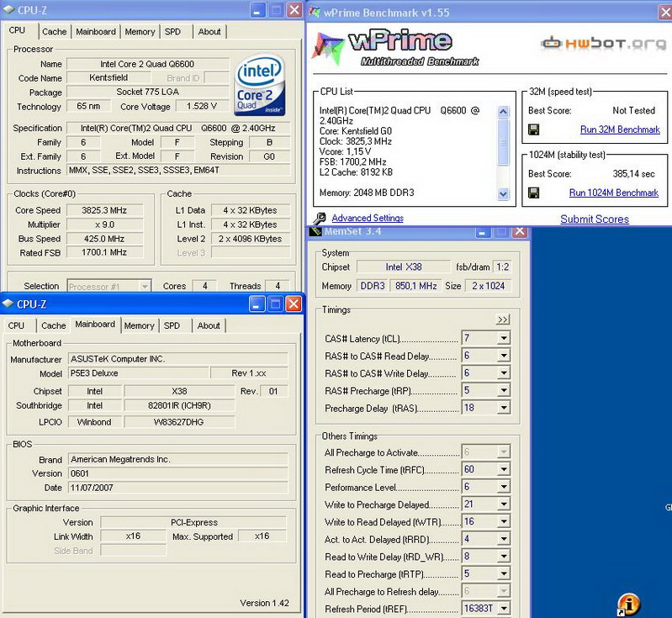The height and width of the screenshot is (618, 672).
Task: Click the wPrime title bar icon
Action: (x=315, y=12)
